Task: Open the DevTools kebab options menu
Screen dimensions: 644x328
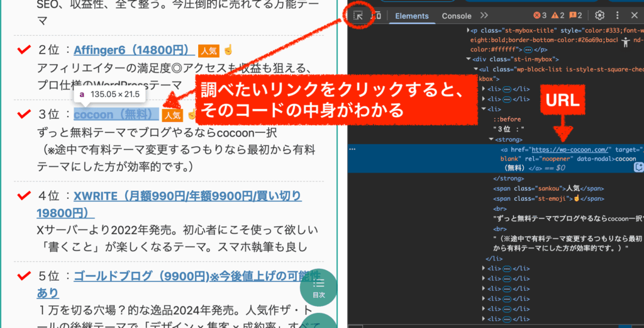Action: (x=618, y=16)
